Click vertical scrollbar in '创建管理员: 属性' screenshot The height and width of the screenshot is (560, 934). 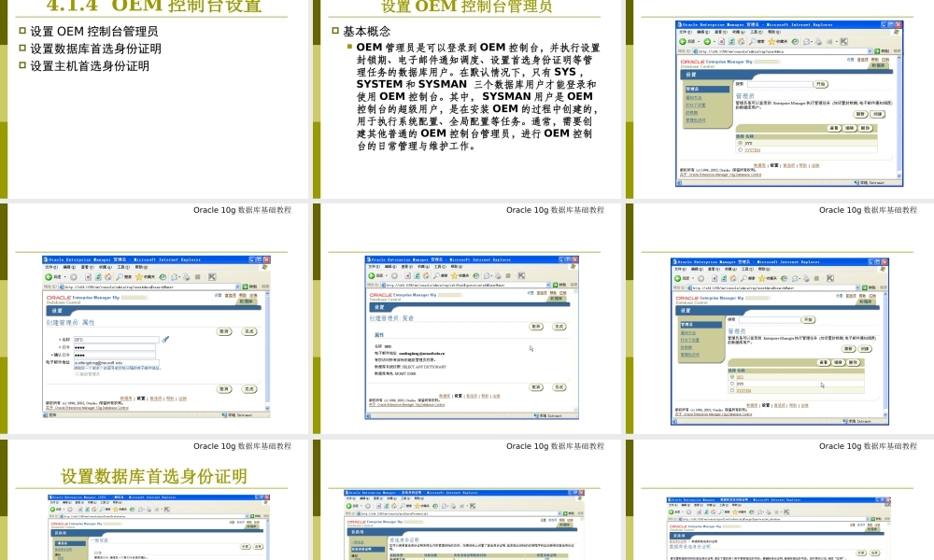pos(267,351)
